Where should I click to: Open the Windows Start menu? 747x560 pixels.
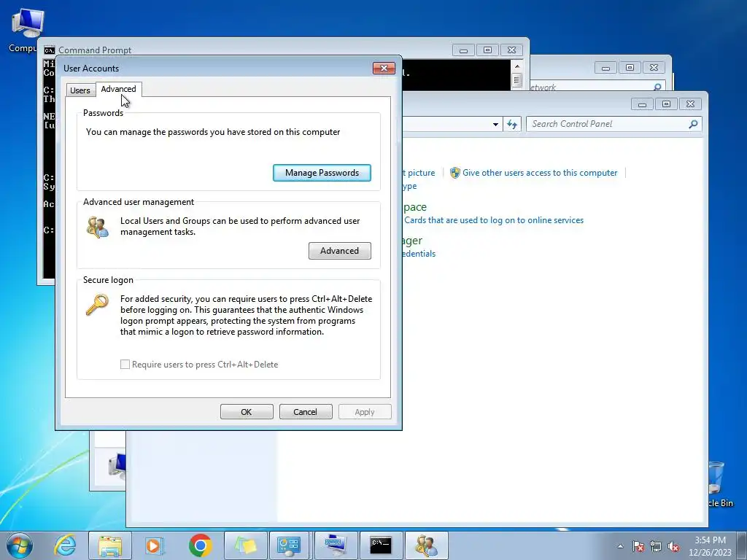point(20,545)
